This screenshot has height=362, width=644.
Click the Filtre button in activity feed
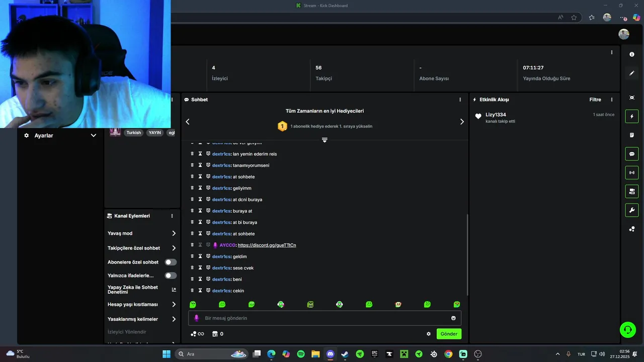click(x=595, y=100)
